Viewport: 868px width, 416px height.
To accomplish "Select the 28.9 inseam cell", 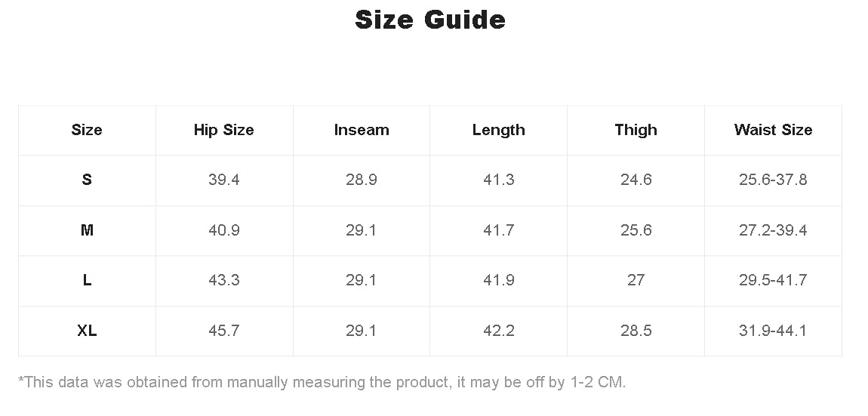I will [x=362, y=180].
